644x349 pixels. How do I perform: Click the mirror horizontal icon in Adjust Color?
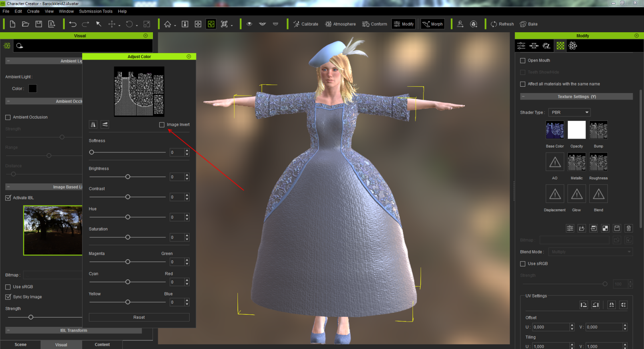coord(93,125)
